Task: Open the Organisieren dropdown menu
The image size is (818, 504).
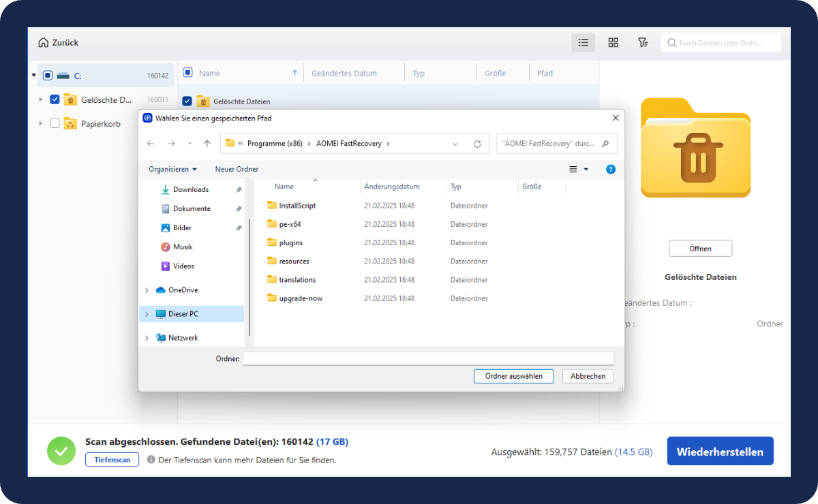Action: [173, 169]
